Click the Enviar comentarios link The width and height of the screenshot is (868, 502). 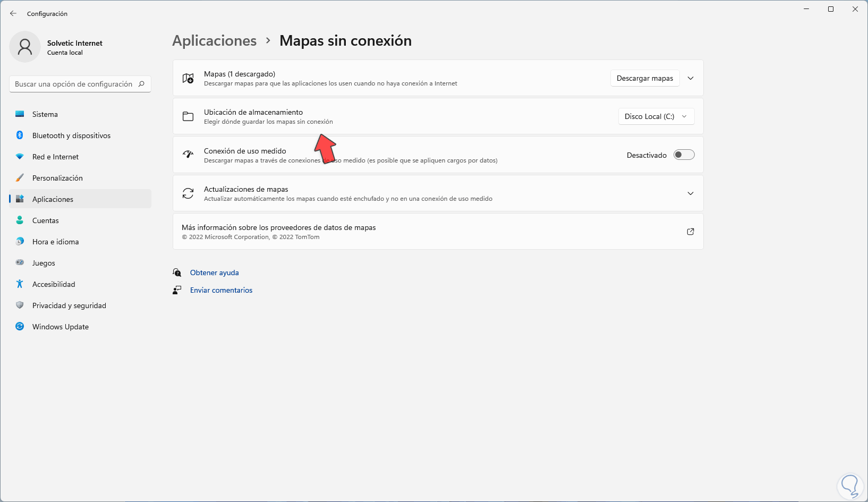(221, 290)
